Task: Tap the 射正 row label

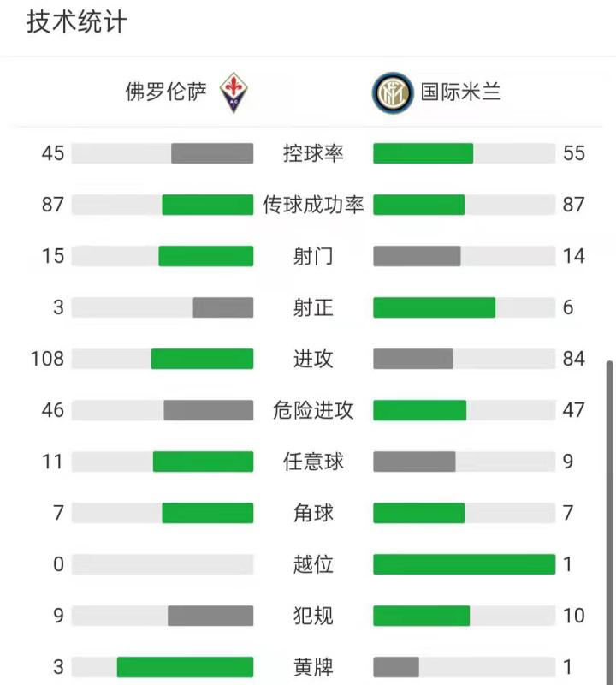Action: [313, 307]
